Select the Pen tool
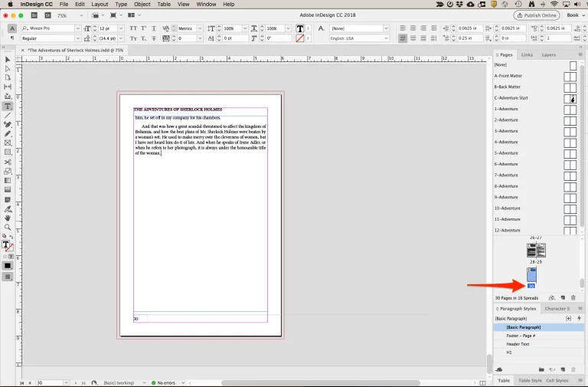The width and height of the screenshot is (588, 387). tap(8, 124)
